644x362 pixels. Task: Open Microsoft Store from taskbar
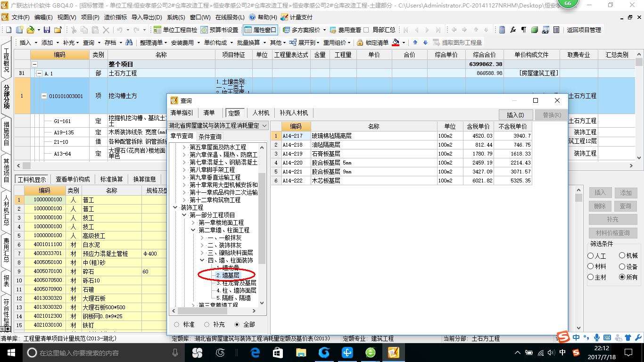click(x=278, y=353)
